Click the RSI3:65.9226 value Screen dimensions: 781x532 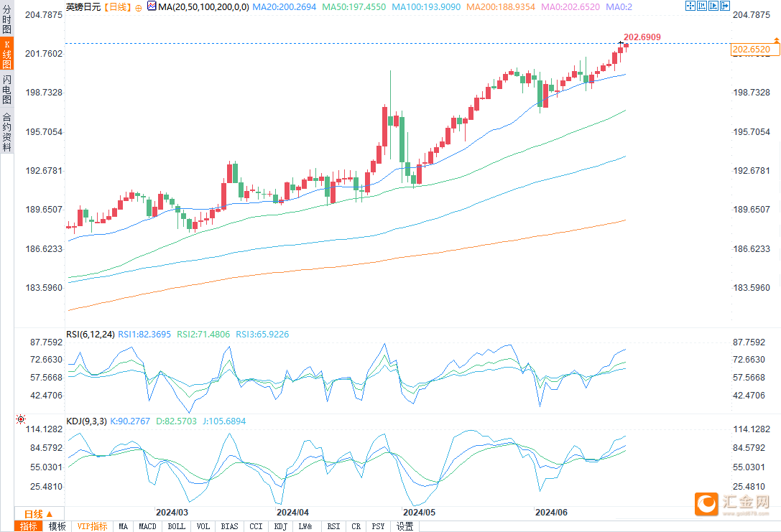[x=262, y=335]
